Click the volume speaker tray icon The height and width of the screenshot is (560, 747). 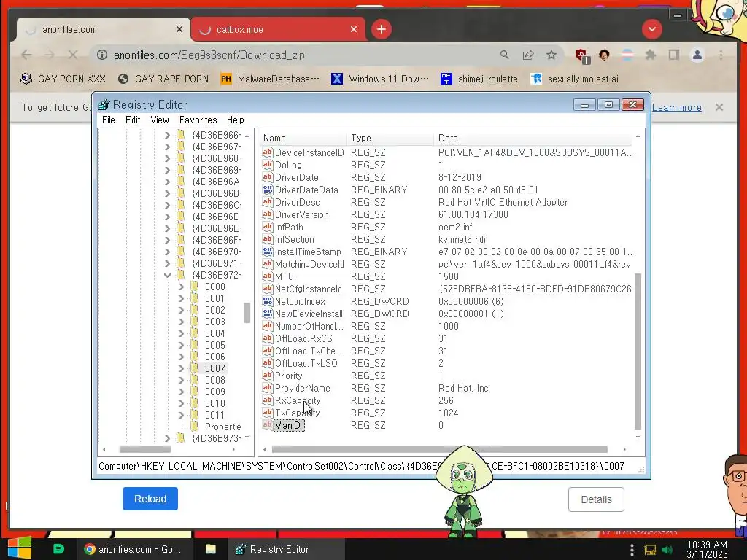[667, 550]
